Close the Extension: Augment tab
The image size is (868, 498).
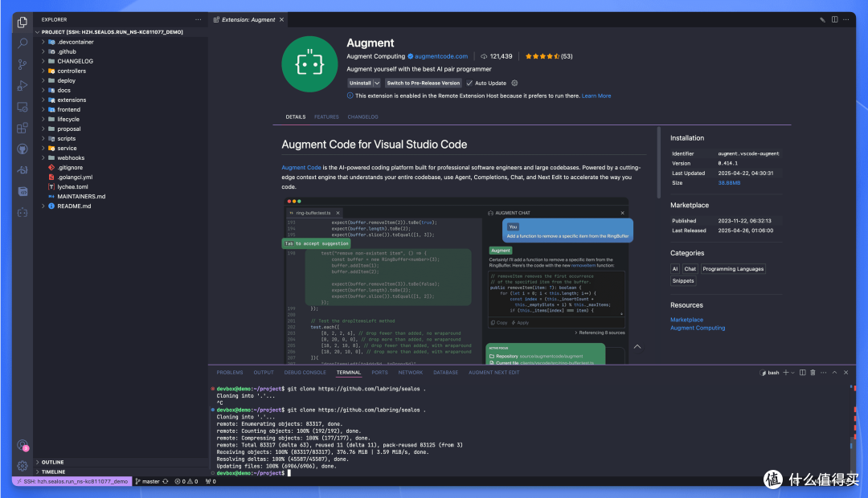(282, 19)
